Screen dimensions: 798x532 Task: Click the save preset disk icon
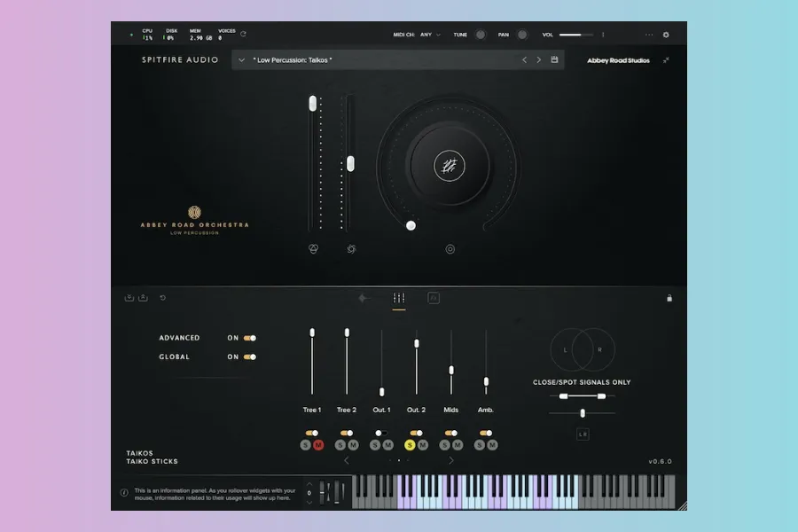[x=555, y=60]
